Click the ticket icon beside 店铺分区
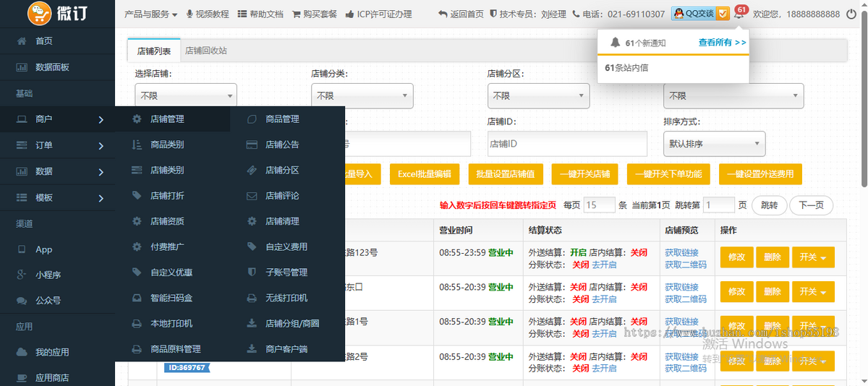Screen dimensions: 868x386 coord(252,170)
